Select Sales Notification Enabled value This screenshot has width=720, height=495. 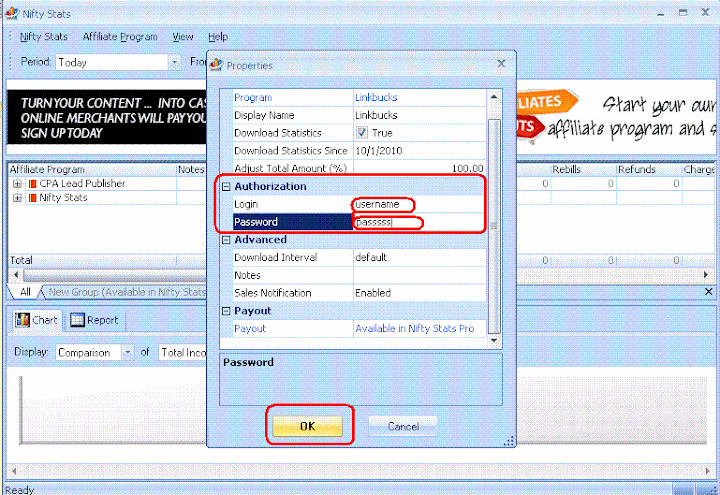pos(373,293)
